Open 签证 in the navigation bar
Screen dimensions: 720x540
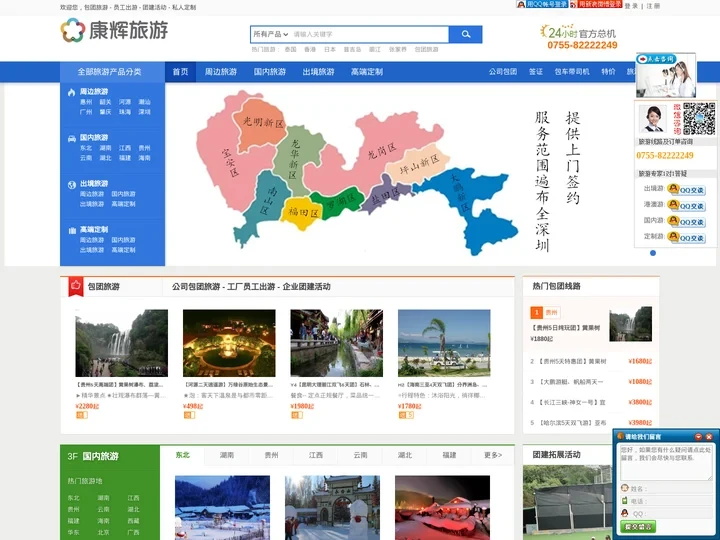pos(536,72)
